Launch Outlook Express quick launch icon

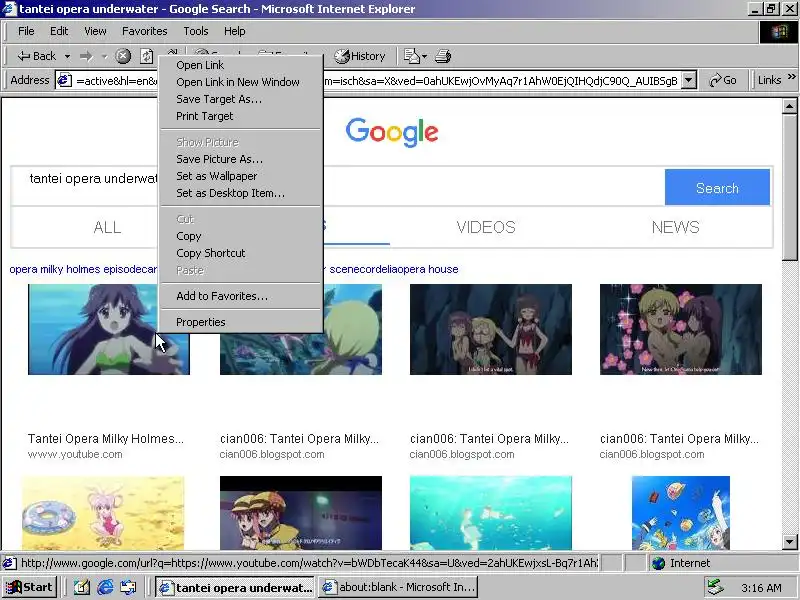128,587
